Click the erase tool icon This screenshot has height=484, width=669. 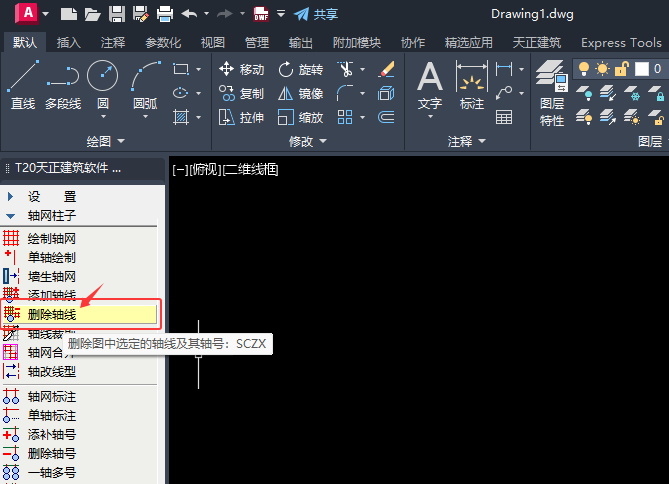[x=386, y=69]
